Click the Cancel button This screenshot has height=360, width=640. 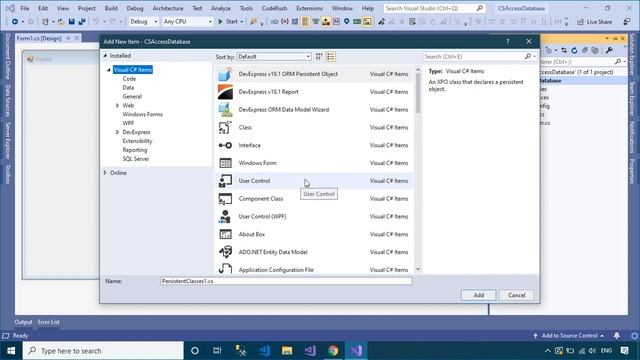tap(516, 295)
